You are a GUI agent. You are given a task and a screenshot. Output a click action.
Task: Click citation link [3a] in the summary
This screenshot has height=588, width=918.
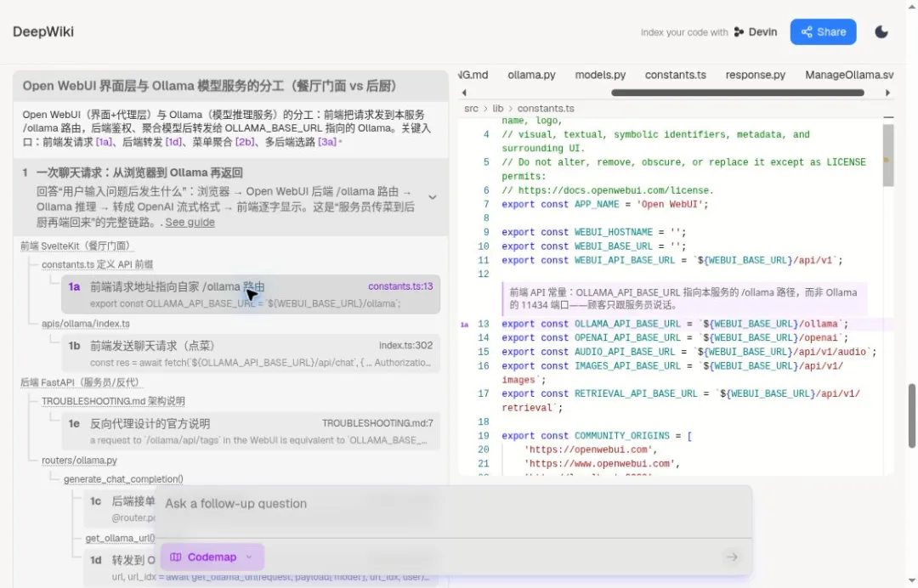coord(327,142)
